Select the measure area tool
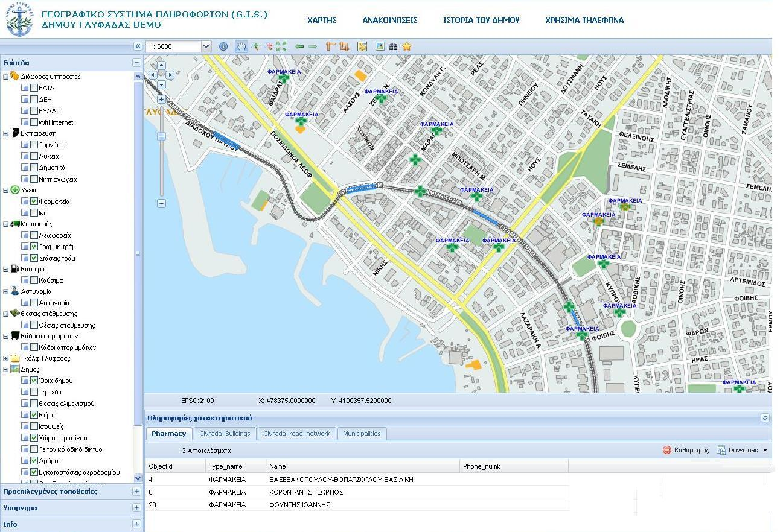783x532 pixels. click(344, 46)
